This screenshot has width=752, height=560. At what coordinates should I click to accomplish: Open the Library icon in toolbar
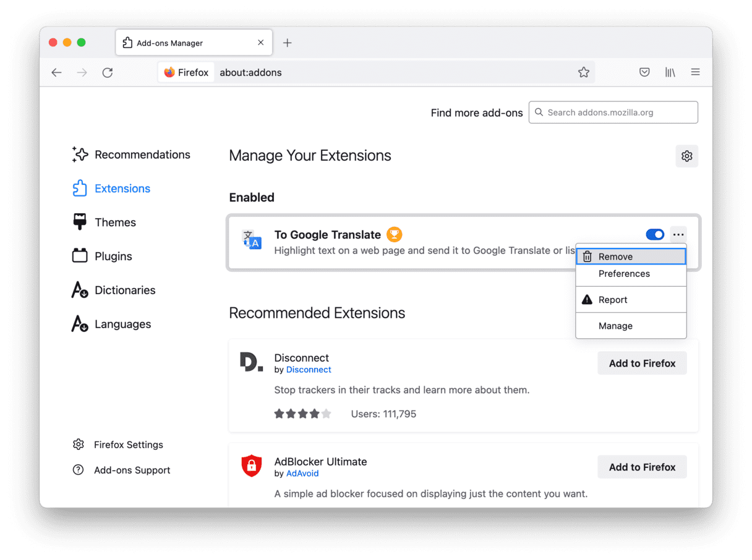(670, 72)
